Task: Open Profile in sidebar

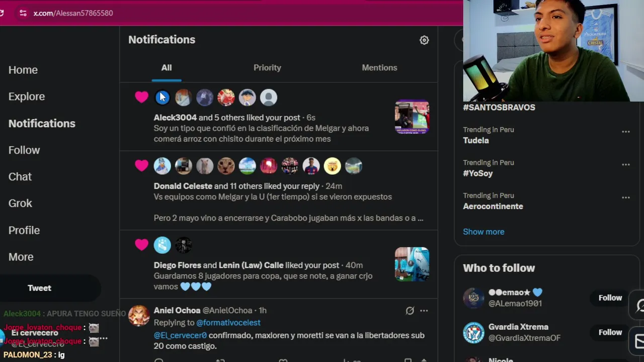Action: click(x=24, y=230)
